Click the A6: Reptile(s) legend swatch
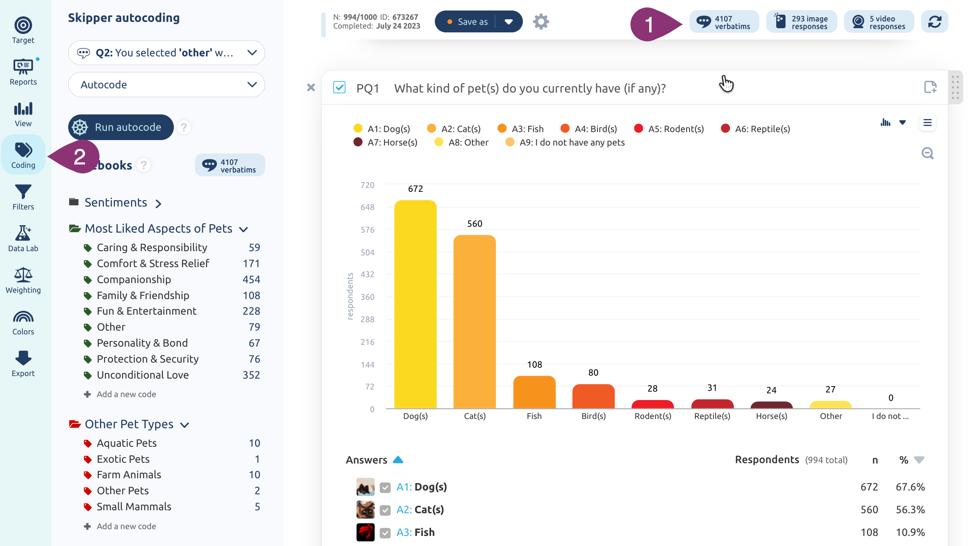Image resolution: width=980 pixels, height=546 pixels. pyautogui.click(x=725, y=128)
